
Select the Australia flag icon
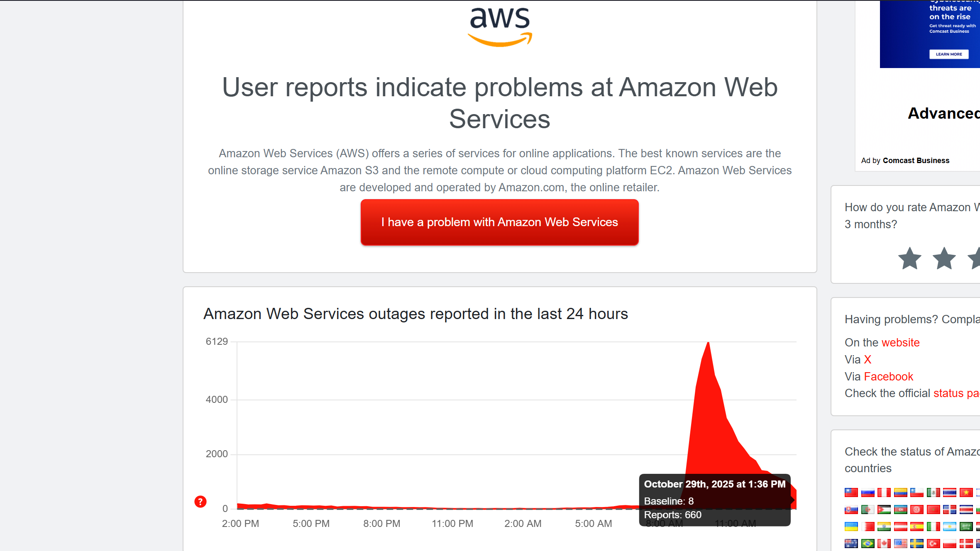[x=851, y=544]
